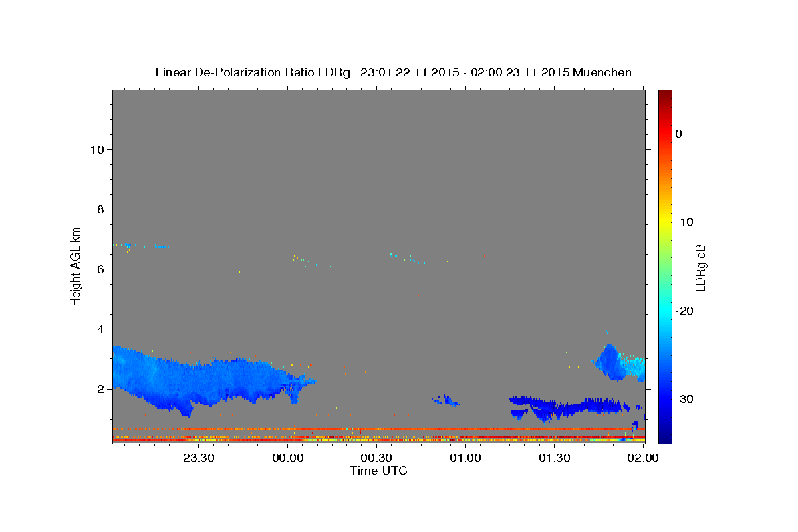The height and width of the screenshot is (532, 798).
Task: Click the height tick label '6'
Action: click(101, 269)
